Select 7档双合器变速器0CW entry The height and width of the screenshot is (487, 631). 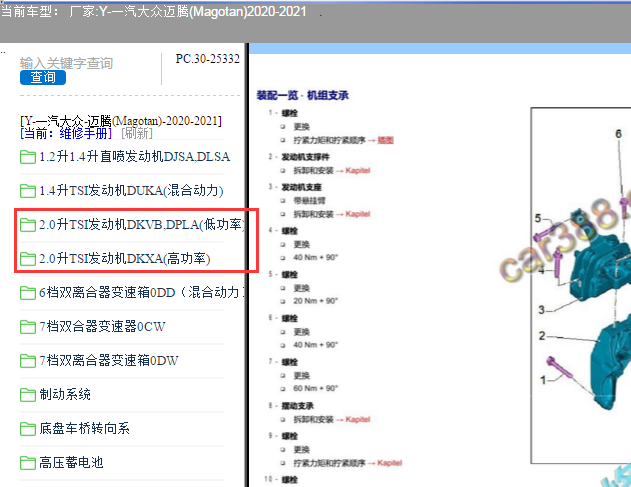click(x=102, y=326)
